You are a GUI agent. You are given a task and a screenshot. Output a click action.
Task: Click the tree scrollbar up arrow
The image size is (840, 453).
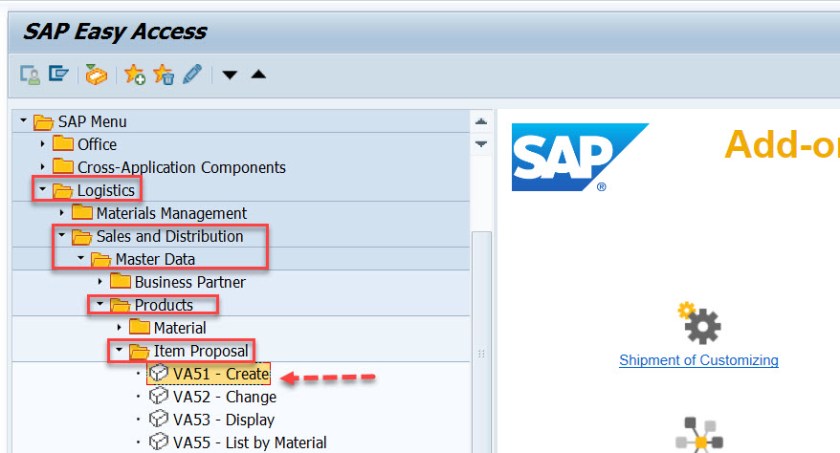(x=481, y=122)
